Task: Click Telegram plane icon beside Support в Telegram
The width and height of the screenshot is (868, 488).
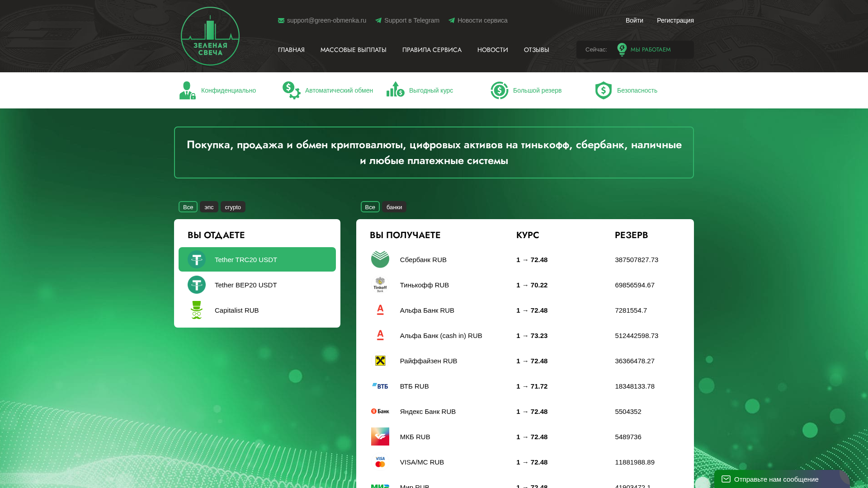Action: [378, 20]
